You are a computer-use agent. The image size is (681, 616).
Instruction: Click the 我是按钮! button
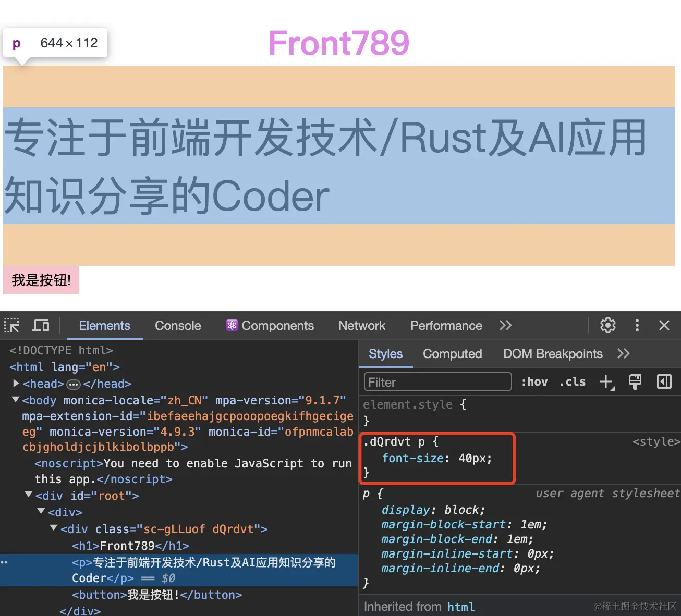click(x=41, y=280)
